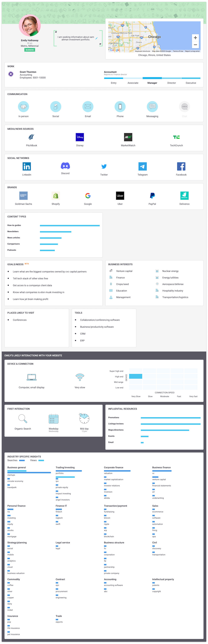Click the TechCrunch logo icon

pos(176,137)
